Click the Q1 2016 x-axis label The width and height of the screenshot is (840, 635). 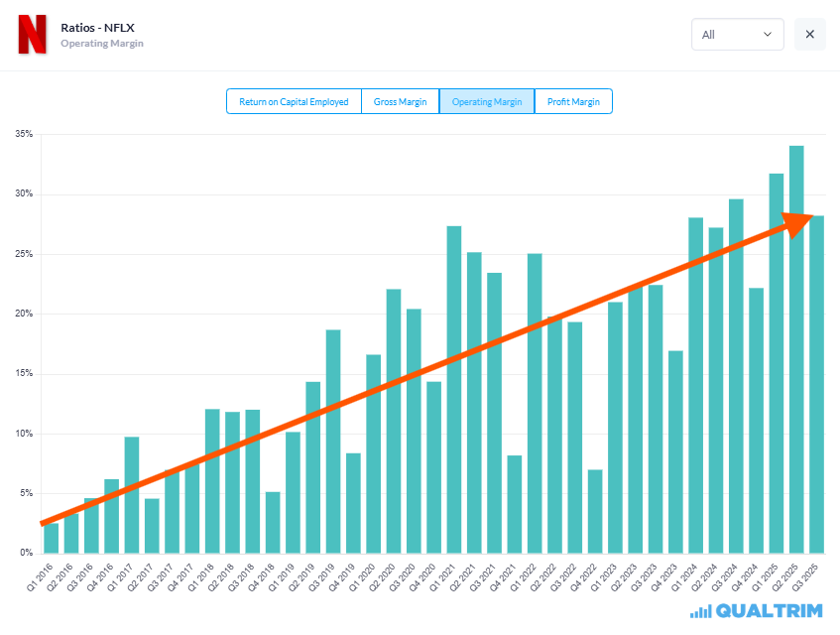coord(41,576)
